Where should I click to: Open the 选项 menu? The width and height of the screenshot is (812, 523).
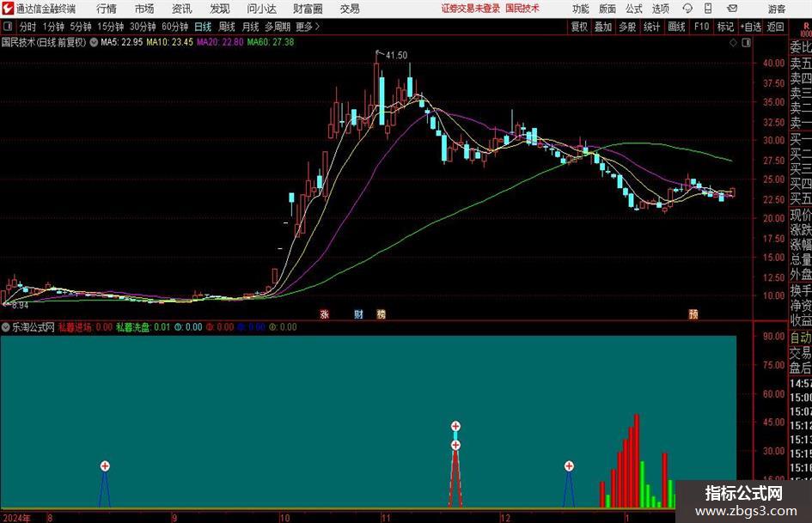tap(660, 9)
